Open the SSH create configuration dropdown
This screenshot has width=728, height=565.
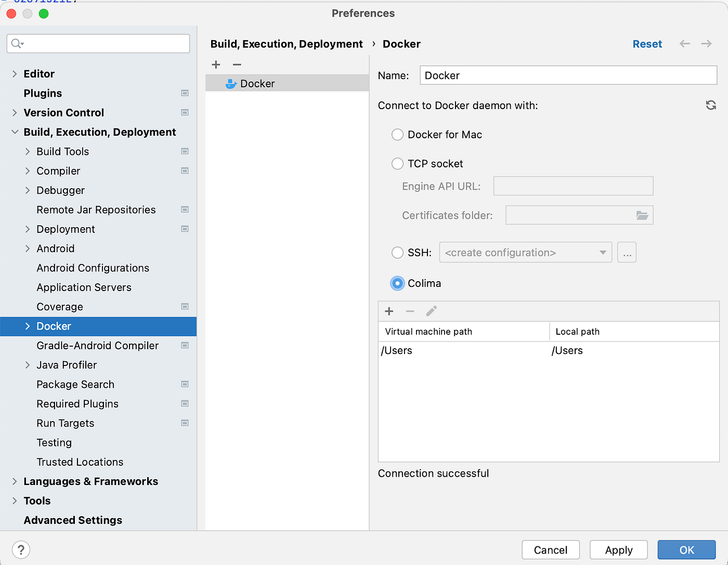tap(525, 253)
